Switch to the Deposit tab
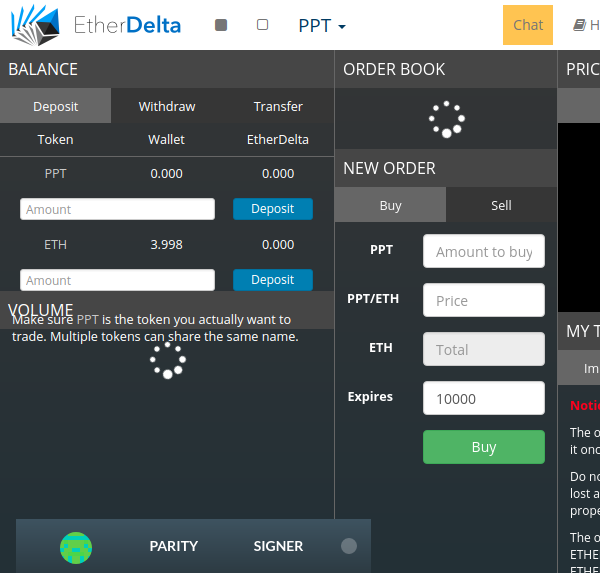This screenshot has height=573, width=600. (x=55, y=106)
